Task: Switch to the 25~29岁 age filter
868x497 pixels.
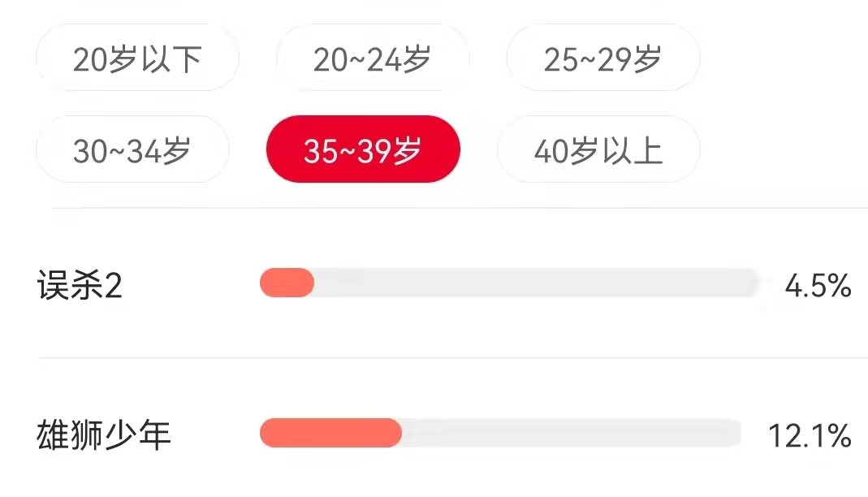Action: click(x=602, y=59)
